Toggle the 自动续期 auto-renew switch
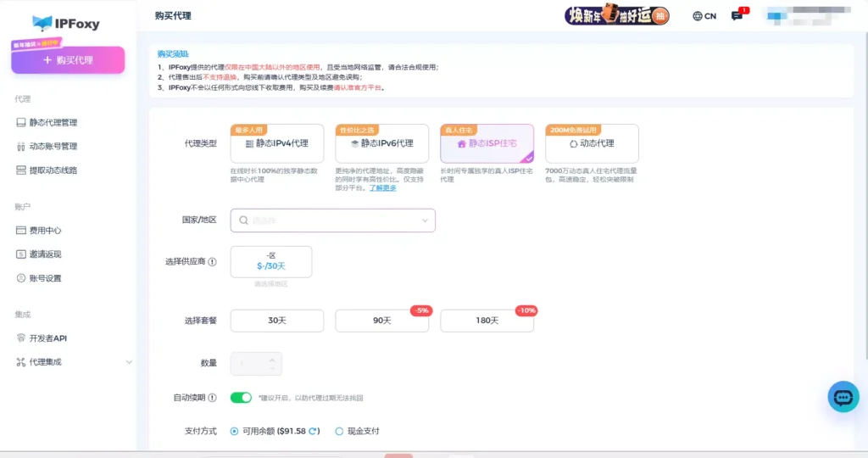Screen dimensions: 868x458 [242, 397]
